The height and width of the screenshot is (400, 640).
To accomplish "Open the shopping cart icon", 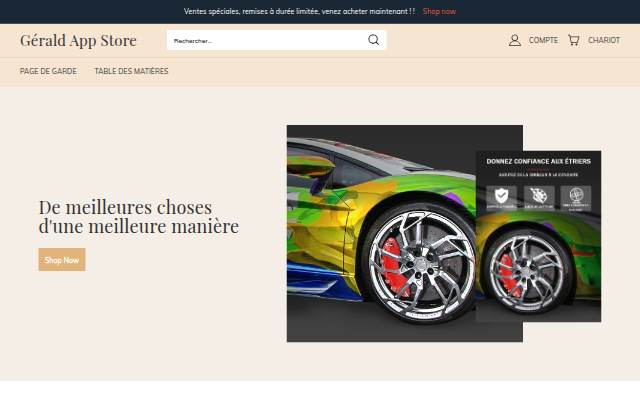I will (573, 40).
